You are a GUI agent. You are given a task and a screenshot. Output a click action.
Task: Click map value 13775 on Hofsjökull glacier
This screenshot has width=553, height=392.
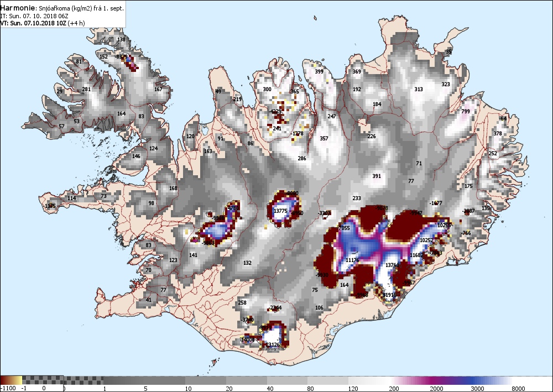point(280,211)
